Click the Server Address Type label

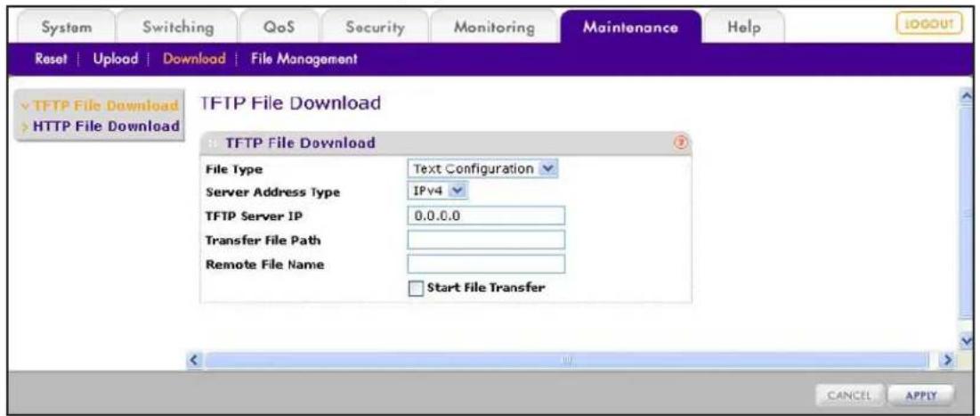pyautogui.click(x=272, y=192)
